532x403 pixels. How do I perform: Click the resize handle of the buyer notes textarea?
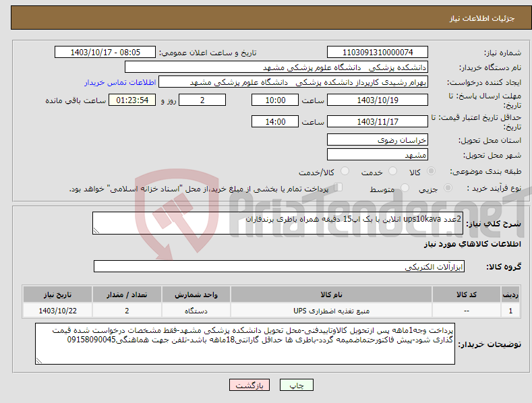tap(39, 361)
